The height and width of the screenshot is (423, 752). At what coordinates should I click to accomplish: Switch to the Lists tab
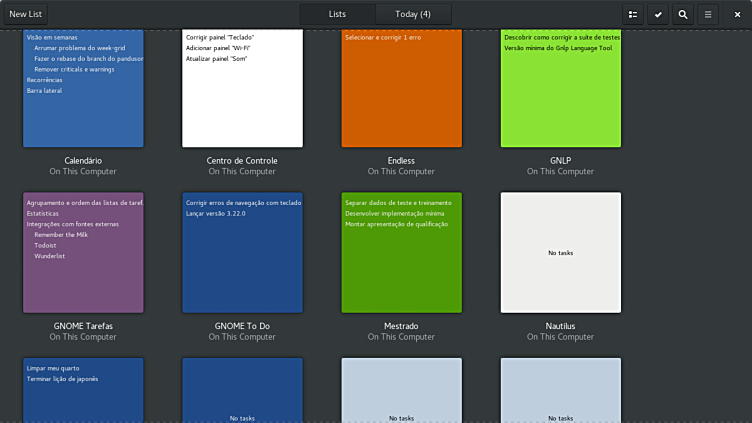(x=337, y=14)
